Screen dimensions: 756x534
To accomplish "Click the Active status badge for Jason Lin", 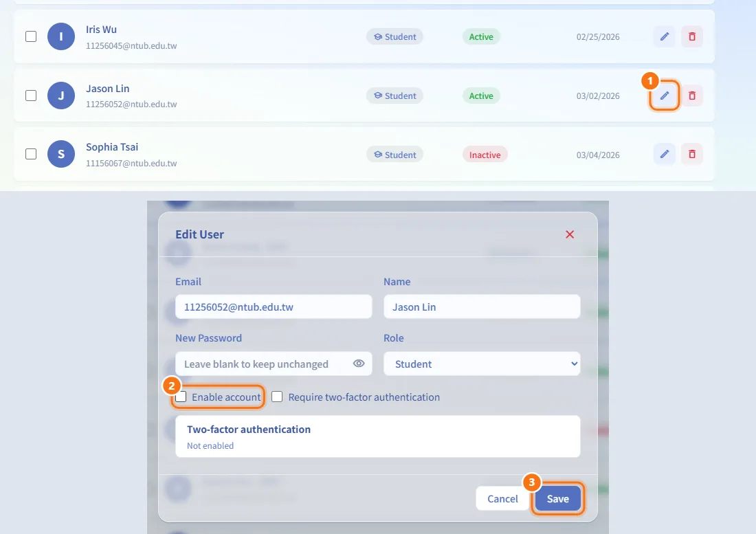I will pos(481,96).
